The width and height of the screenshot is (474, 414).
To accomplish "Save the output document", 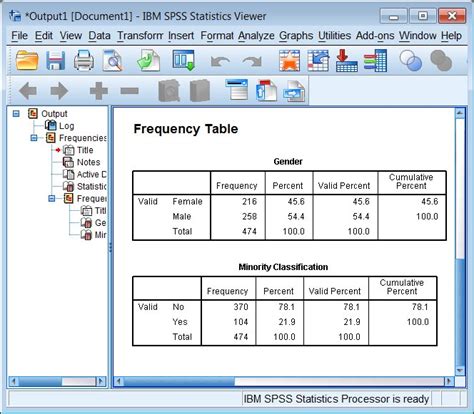I will click(x=55, y=60).
